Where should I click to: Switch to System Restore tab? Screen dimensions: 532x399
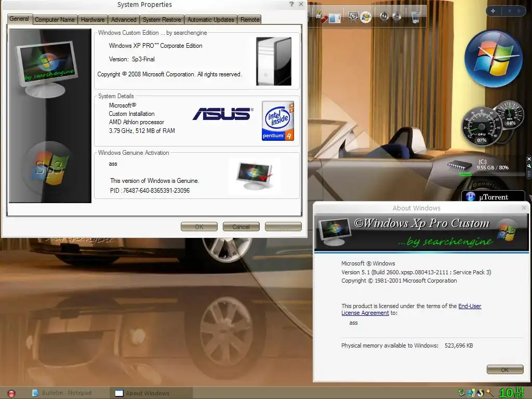pos(162,20)
